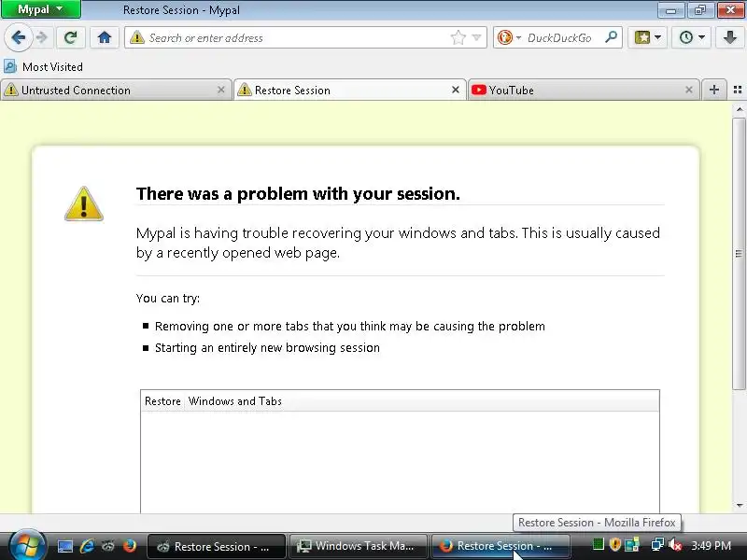The height and width of the screenshot is (560, 747).
Task: Click 'Removing one or more tabs' bullet text
Action: click(349, 326)
